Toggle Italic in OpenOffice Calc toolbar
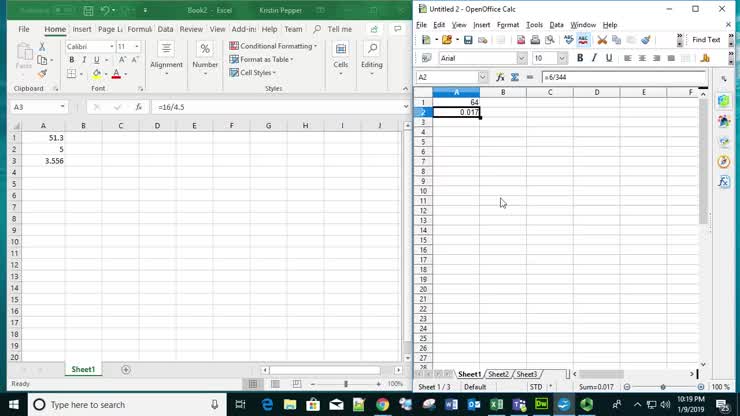 [594, 58]
